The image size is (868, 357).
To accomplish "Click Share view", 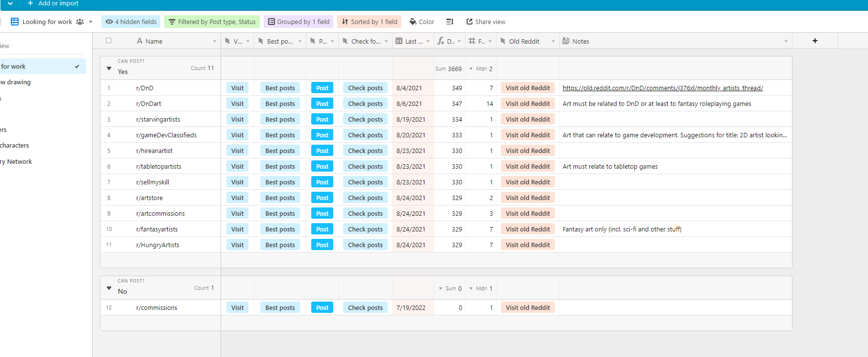I will (x=486, y=22).
